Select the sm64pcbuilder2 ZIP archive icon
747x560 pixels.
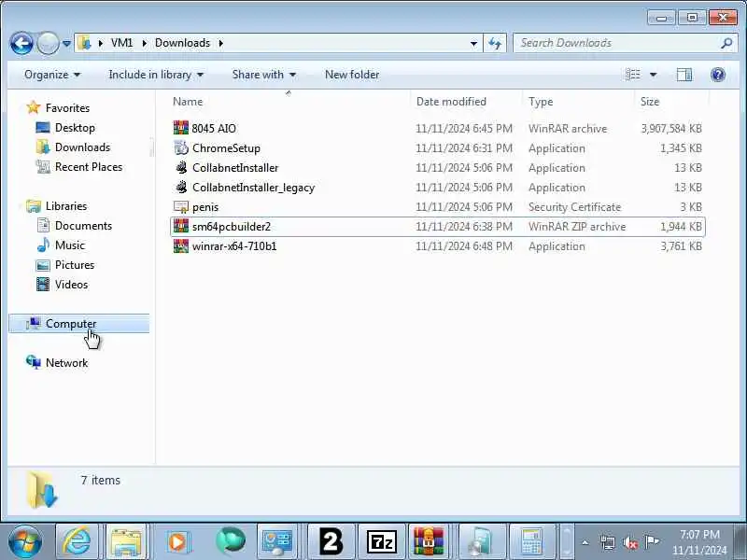point(181,226)
